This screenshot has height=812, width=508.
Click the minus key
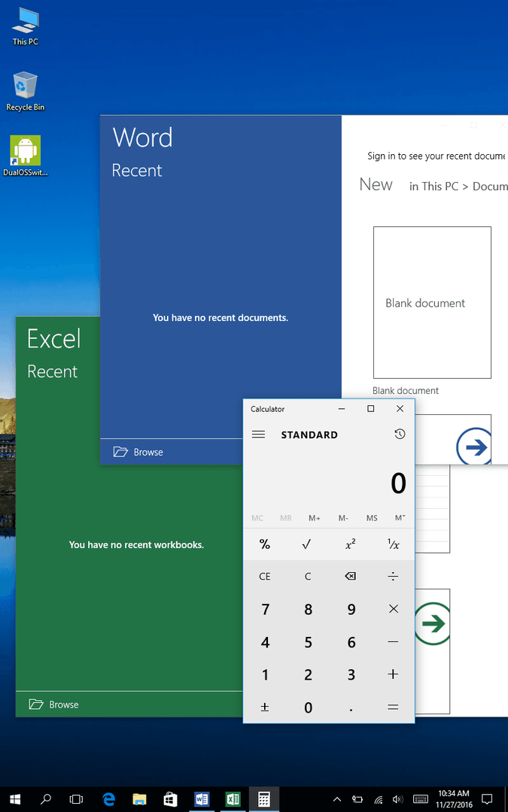(x=394, y=642)
